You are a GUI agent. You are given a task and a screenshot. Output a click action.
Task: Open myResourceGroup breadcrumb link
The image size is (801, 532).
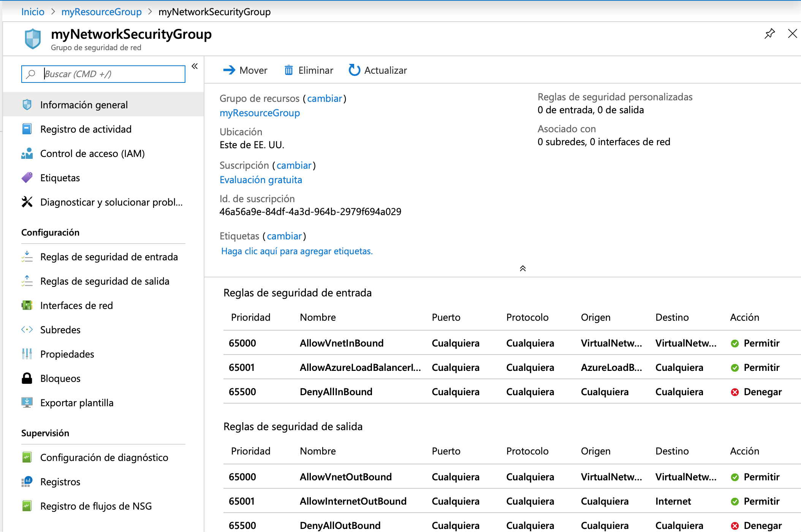click(x=101, y=12)
